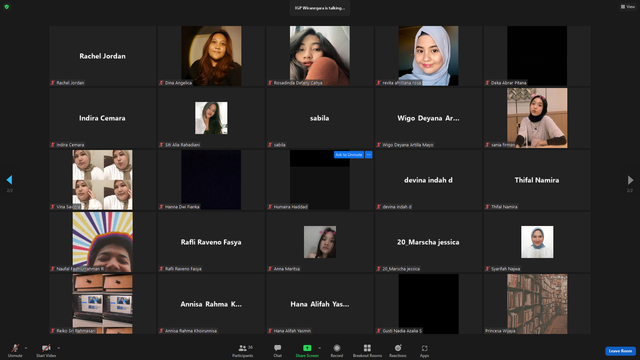Click the muted mic icon beside Anna Maritsa

click(x=270, y=269)
